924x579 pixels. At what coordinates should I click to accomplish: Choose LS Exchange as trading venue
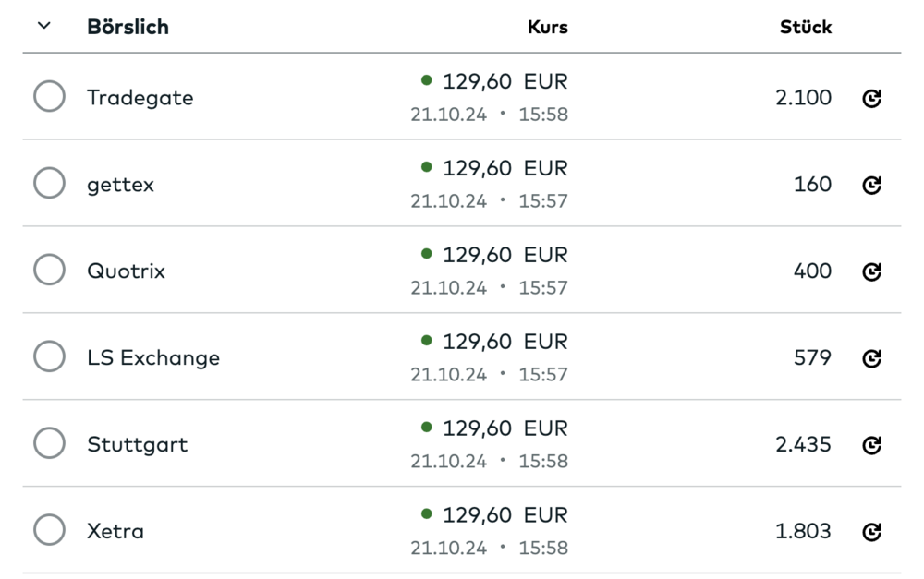click(49, 356)
